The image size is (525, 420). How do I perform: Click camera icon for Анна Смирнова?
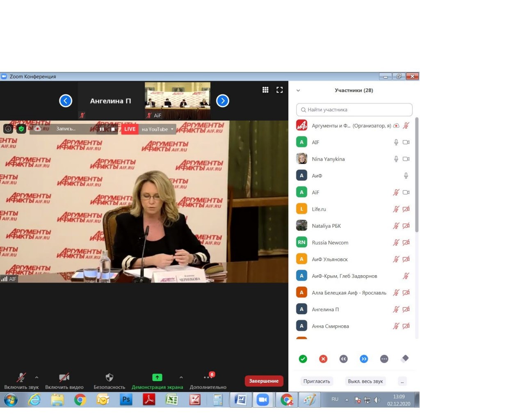(406, 326)
